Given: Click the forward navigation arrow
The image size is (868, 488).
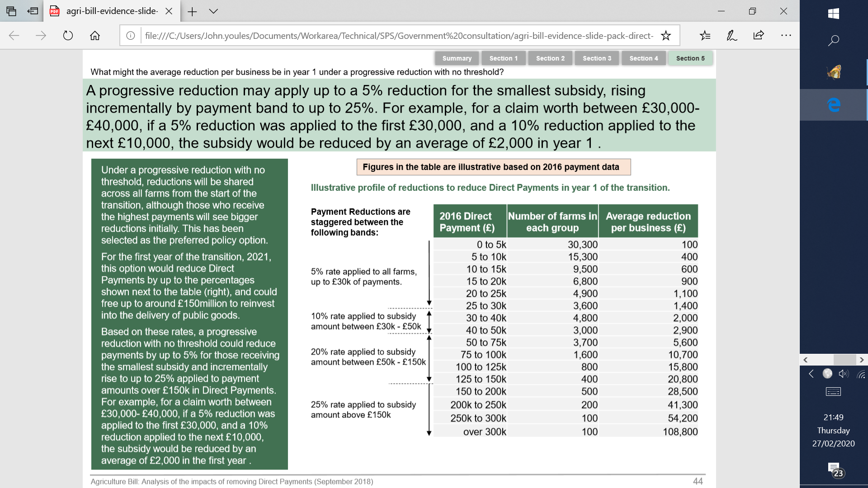Looking at the screenshot, I should point(41,35).
